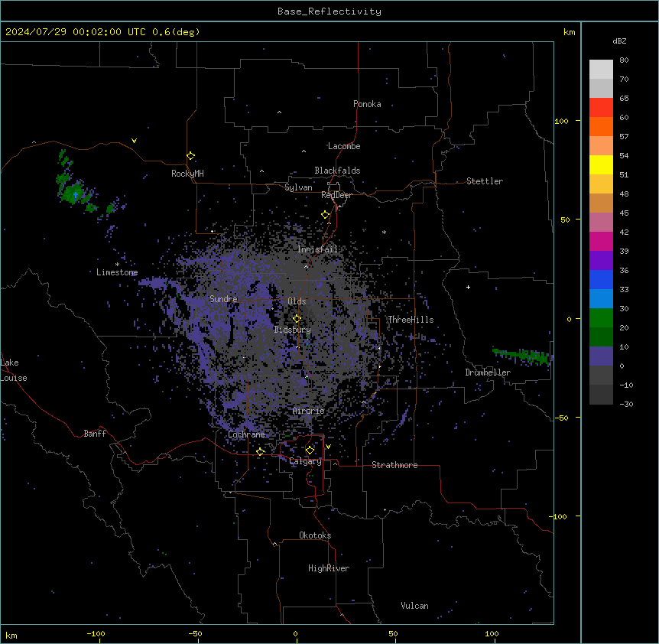
Task: Click the 0 tick on the bottom axis
Action: [295, 633]
